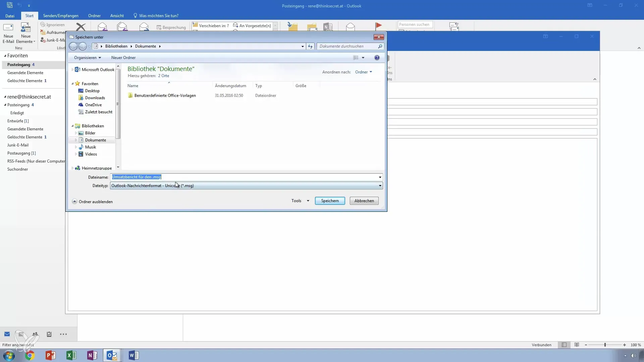Open the Dateityp dropdown list
This screenshot has height=362, width=644.
click(380, 186)
